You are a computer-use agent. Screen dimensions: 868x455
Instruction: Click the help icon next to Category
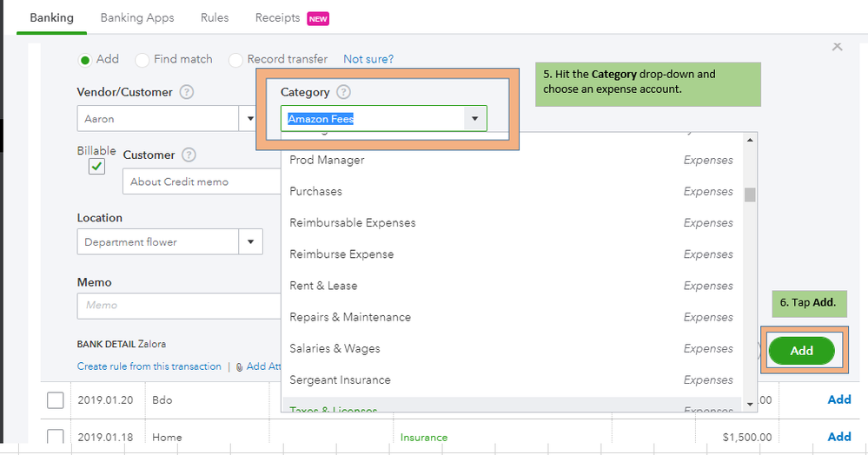click(343, 92)
